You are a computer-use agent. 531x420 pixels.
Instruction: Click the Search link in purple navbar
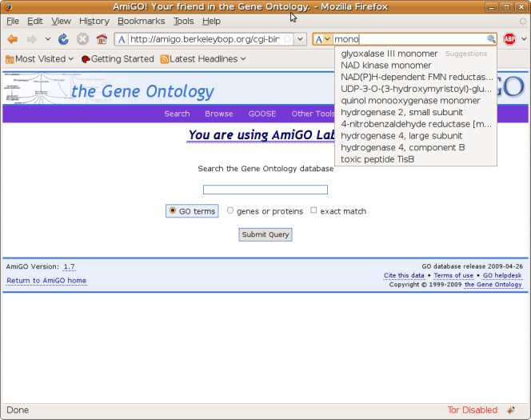click(x=177, y=114)
